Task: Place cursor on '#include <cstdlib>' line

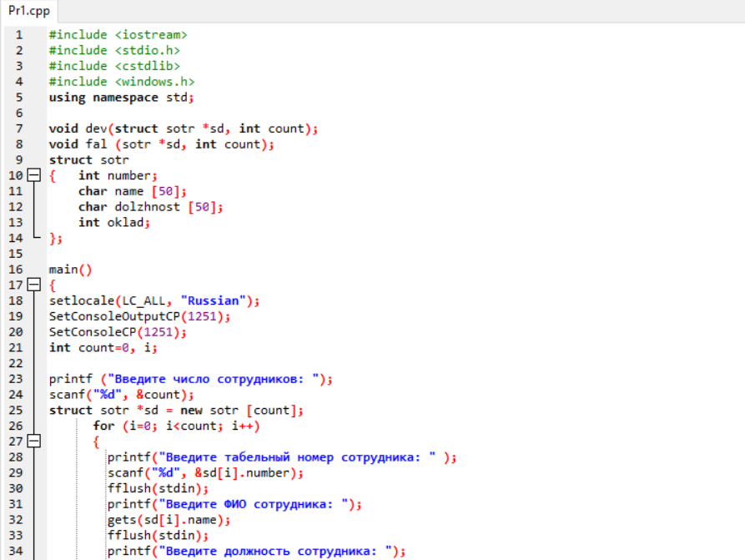Action: point(114,66)
